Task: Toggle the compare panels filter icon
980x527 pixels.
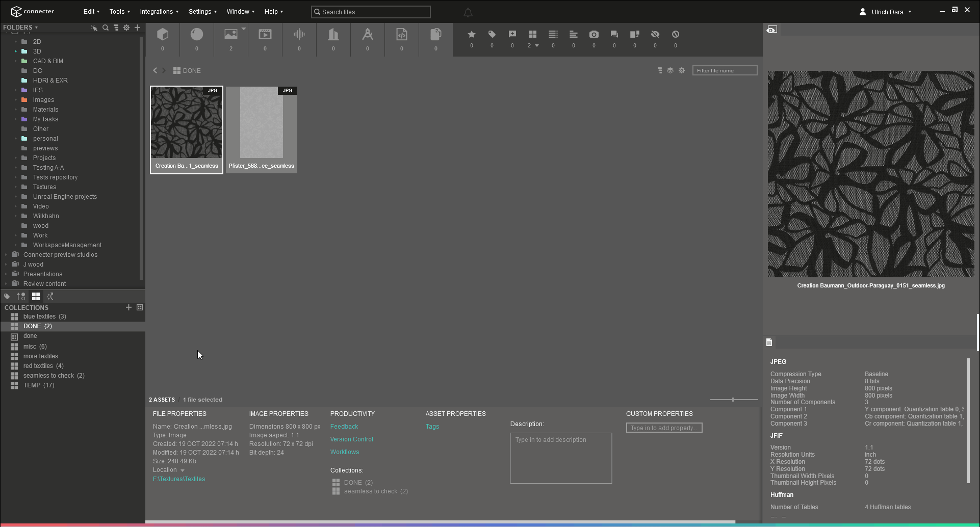Action: (x=635, y=34)
